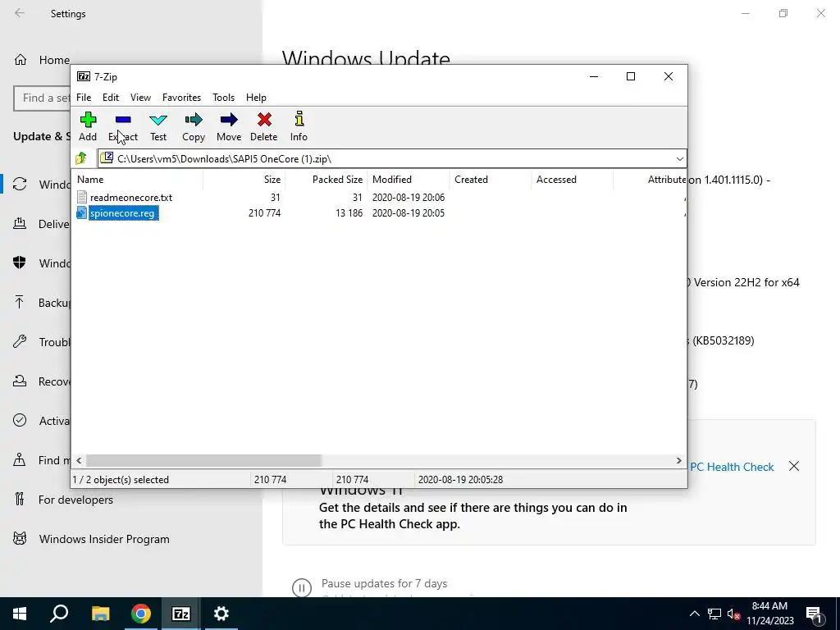
Task: Open File Explorer from the taskbar
Action: 100,614
